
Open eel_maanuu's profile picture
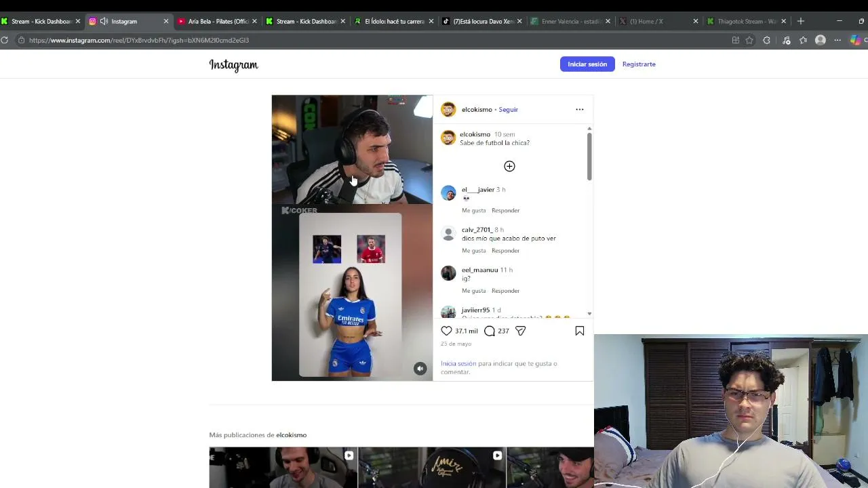448,273
